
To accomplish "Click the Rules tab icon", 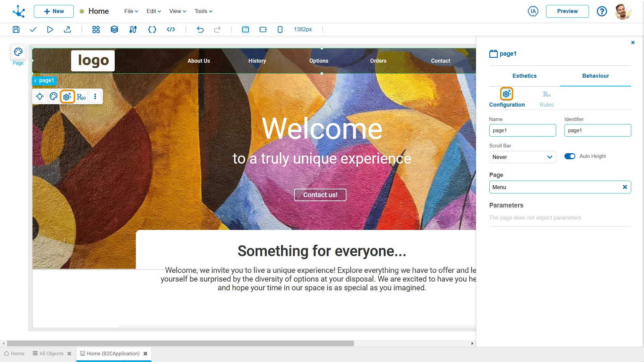I will (x=547, y=94).
